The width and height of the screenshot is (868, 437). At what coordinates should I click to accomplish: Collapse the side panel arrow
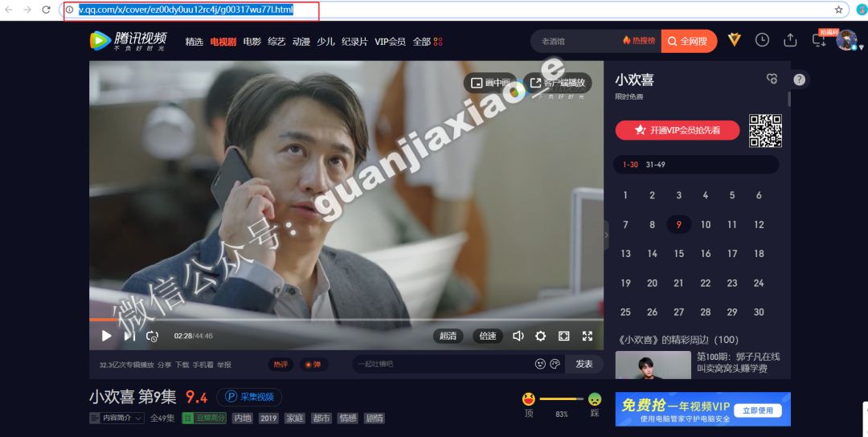pyautogui.click(x=606, y=235)
